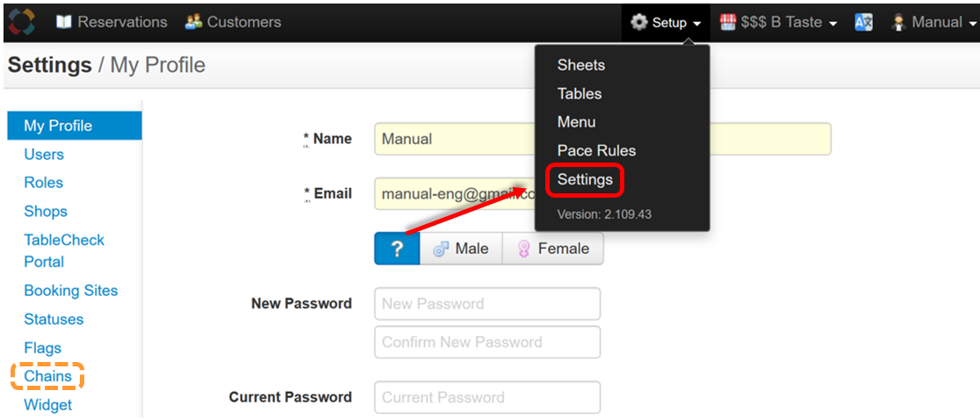
Task: Choose Pace Rules from Setup menu
Action: (596, 150)
